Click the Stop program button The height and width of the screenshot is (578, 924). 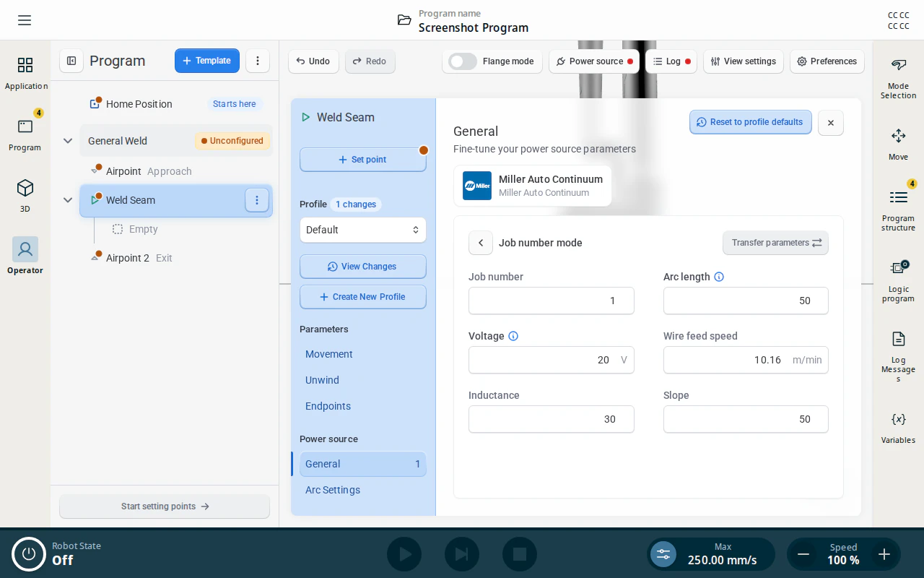(520, 554)
